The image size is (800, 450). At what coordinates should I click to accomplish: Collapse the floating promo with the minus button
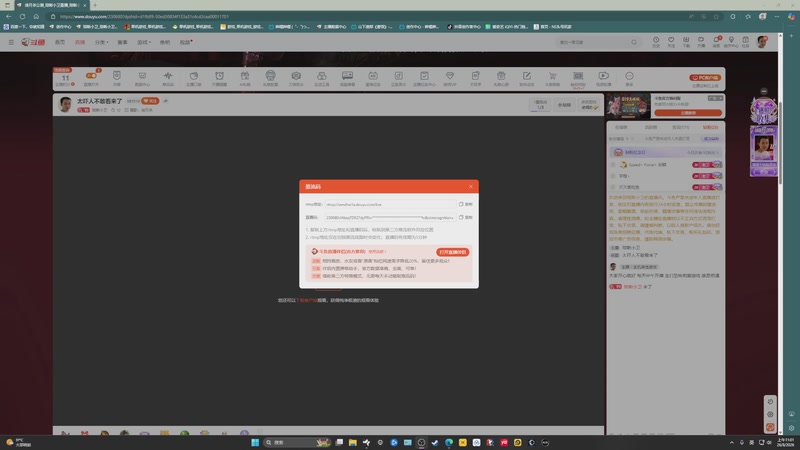tap(764, 91)
